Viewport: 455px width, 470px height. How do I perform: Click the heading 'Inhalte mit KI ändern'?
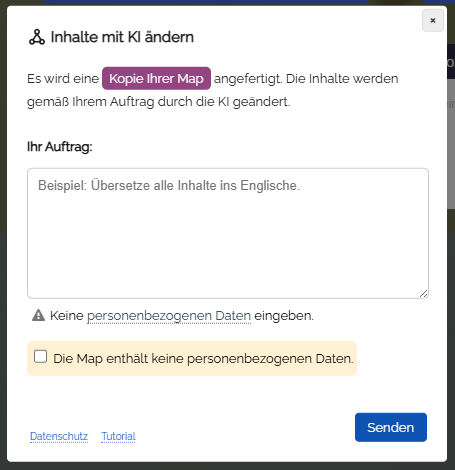click(x=122, y=37)
